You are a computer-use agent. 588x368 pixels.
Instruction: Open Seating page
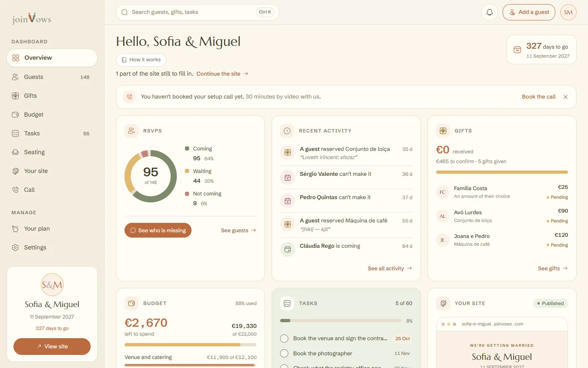(52, 152)
